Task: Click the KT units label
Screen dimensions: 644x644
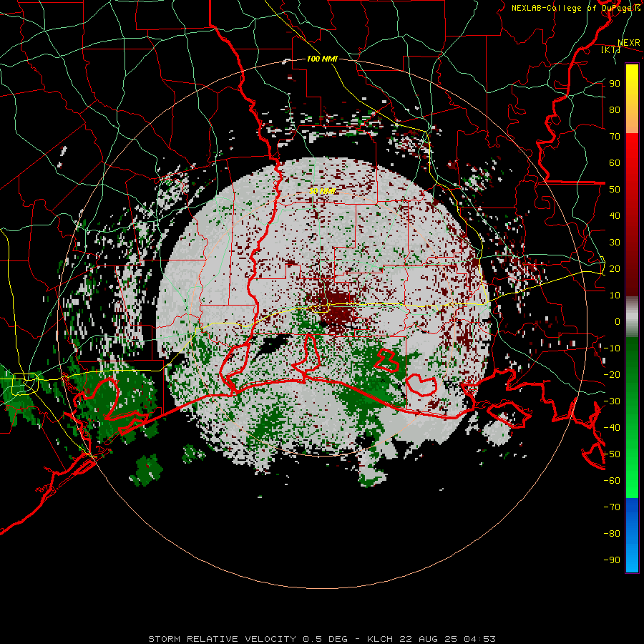Action: (x=611, y=50)
